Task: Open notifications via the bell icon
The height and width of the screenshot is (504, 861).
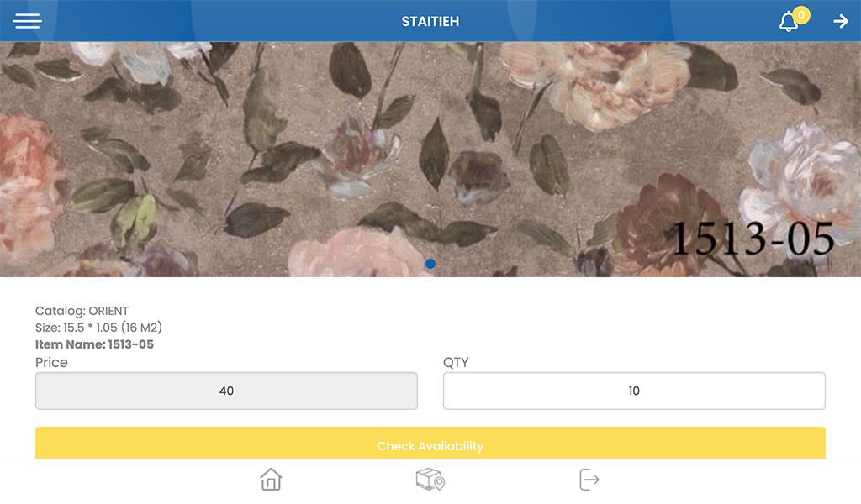Action: [x=789, y=22]
